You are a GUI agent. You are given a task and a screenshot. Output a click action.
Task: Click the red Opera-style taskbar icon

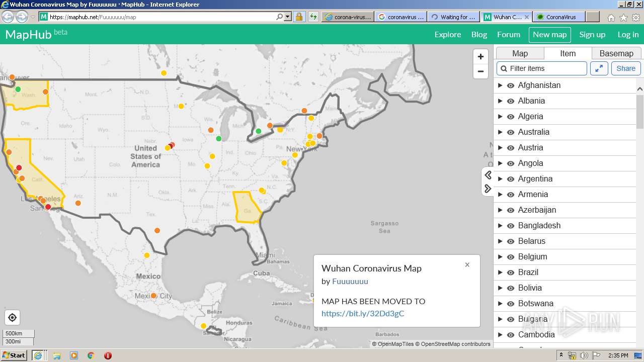[108, 355]
